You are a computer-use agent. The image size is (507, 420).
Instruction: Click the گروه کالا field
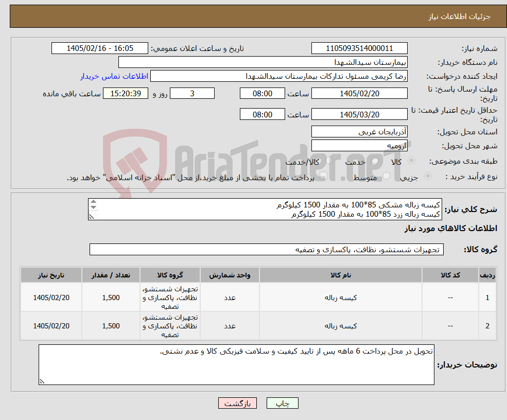pyautogui.click(x=267, y=249)
